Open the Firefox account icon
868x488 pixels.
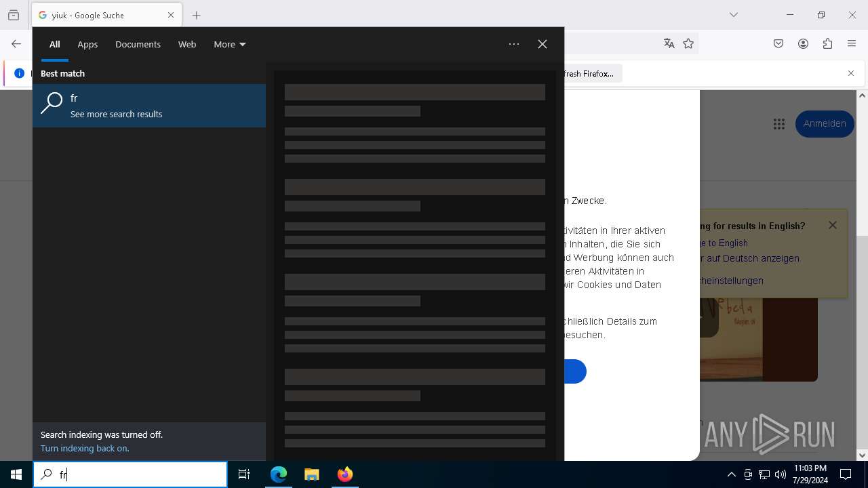[x=803, y=44]
